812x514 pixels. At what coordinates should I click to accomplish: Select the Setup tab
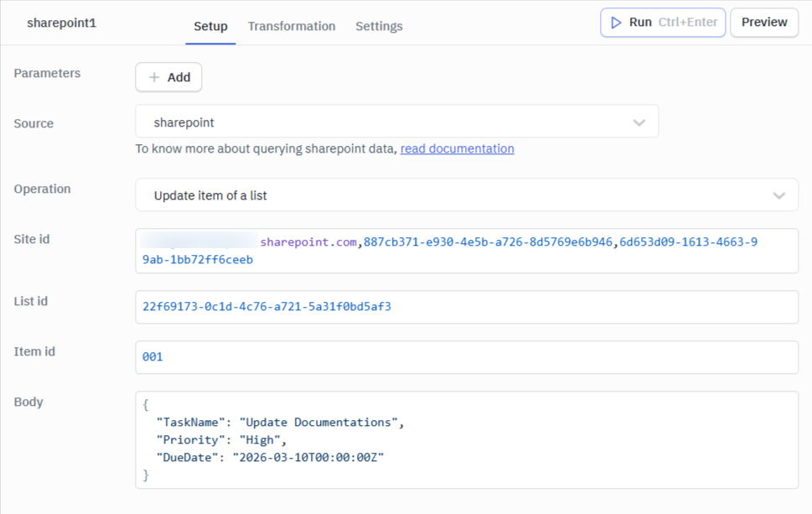(210, 26)
